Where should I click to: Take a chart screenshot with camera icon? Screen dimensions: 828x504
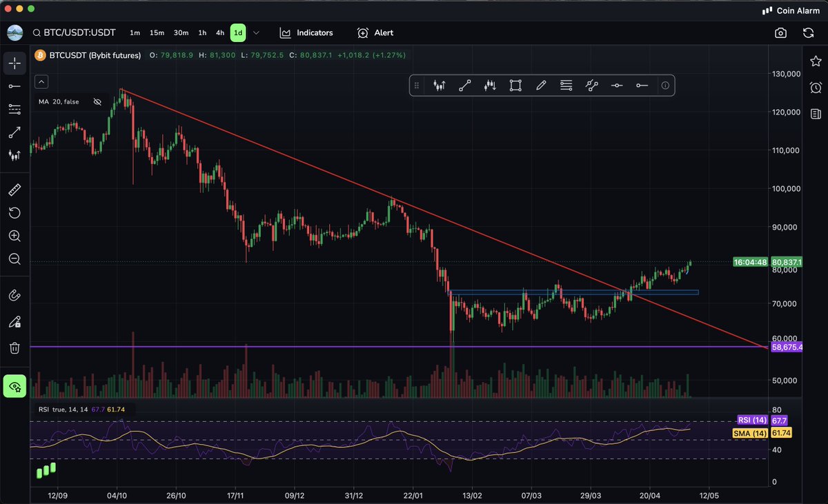click(x=780, y=32)
